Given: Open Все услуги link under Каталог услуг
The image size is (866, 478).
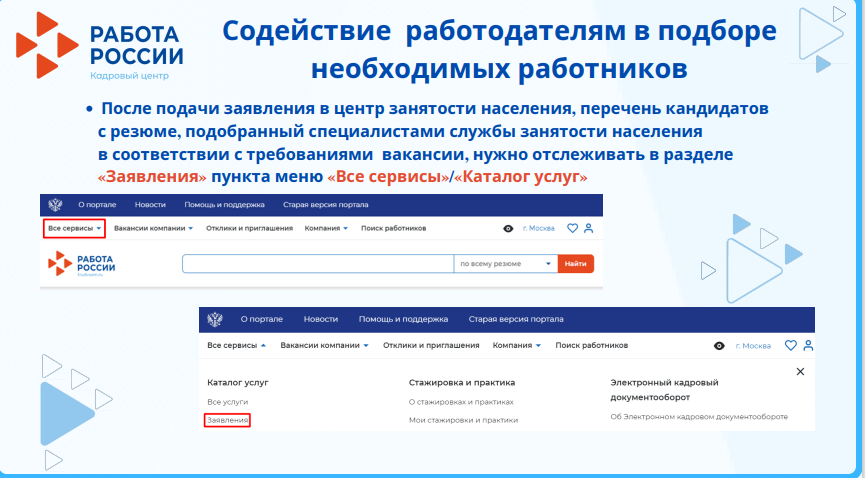Looking at the screenshot, I should pos(228,402).
